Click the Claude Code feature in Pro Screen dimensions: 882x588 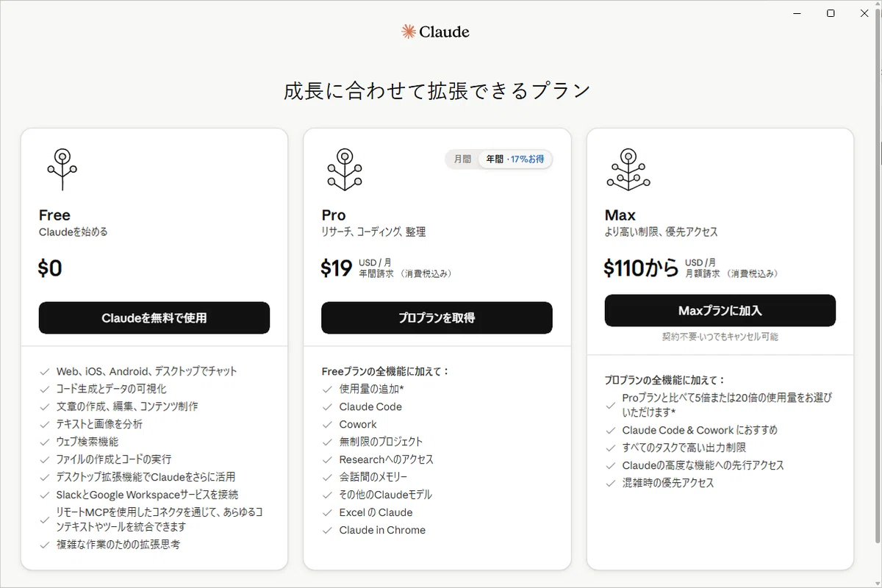[370, 406]
